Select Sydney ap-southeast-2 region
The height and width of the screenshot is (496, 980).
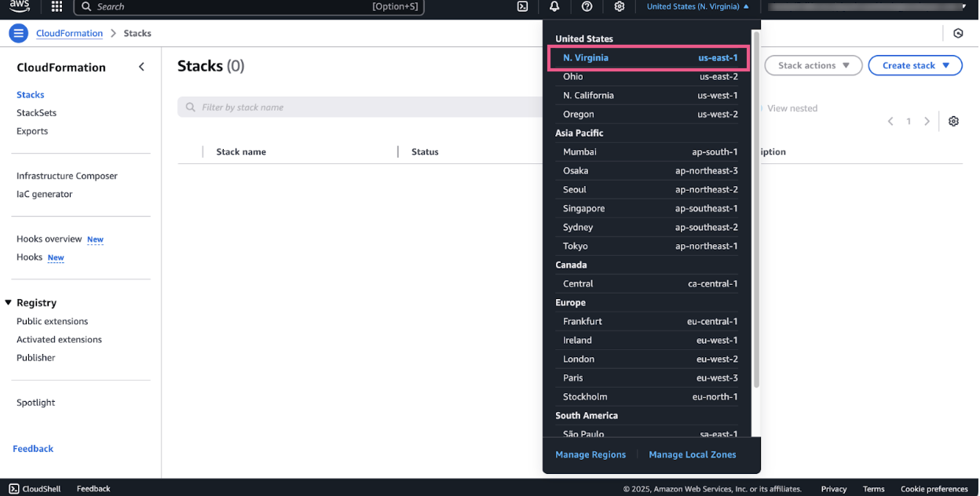click(x=650, y=227)
